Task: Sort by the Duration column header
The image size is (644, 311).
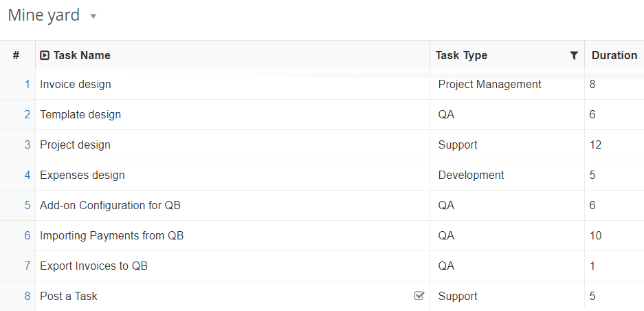Action: pyautogui.click(x=614, y=55)
